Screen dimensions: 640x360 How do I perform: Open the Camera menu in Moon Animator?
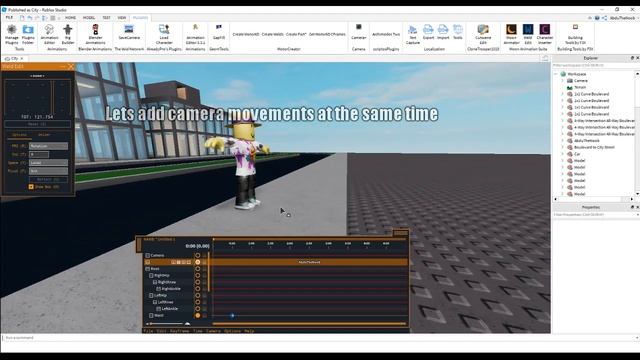point(213,331)
